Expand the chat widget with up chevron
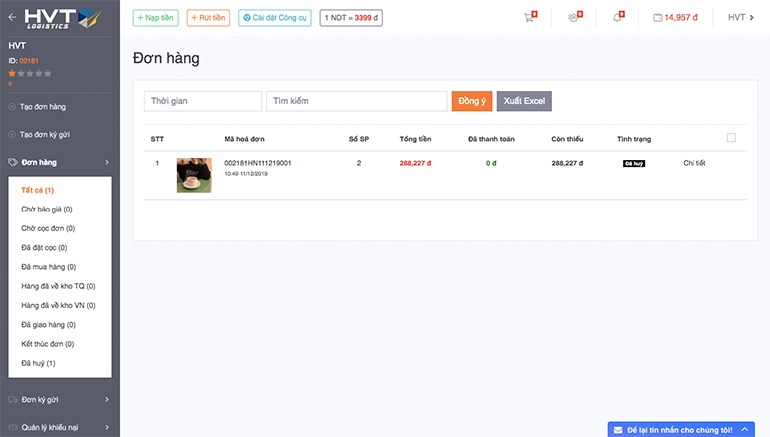 pyautogui.click(x=744, y=430)
